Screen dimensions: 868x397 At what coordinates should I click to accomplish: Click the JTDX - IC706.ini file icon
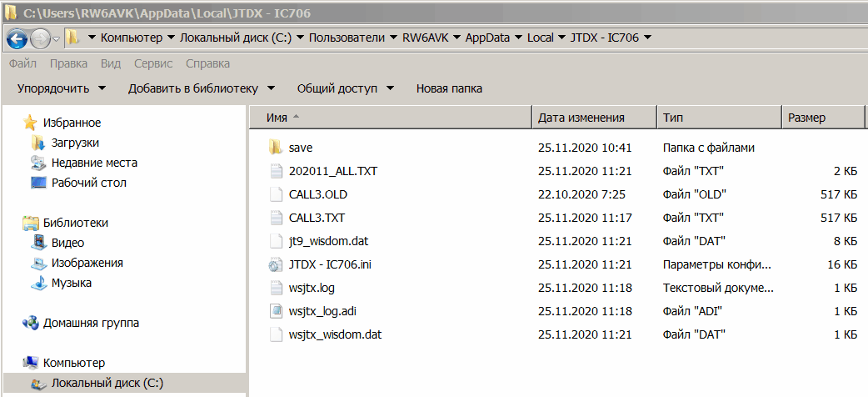pyautogui.click(x=277, y=265)
